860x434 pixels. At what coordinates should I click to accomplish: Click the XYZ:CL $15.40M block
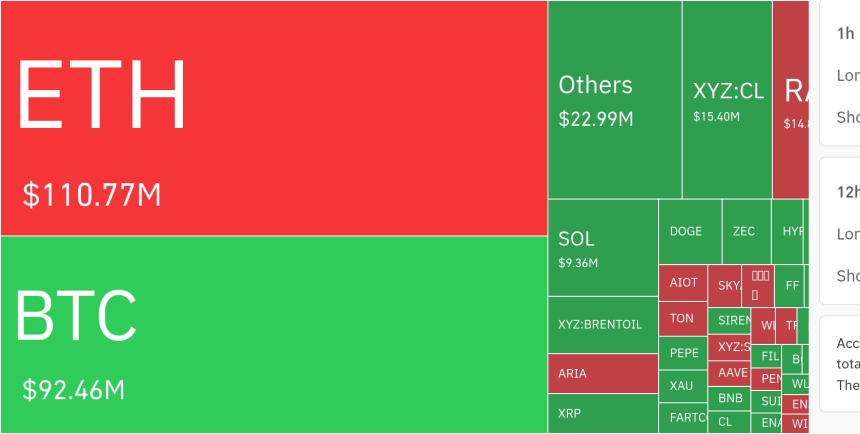(727, 100)
